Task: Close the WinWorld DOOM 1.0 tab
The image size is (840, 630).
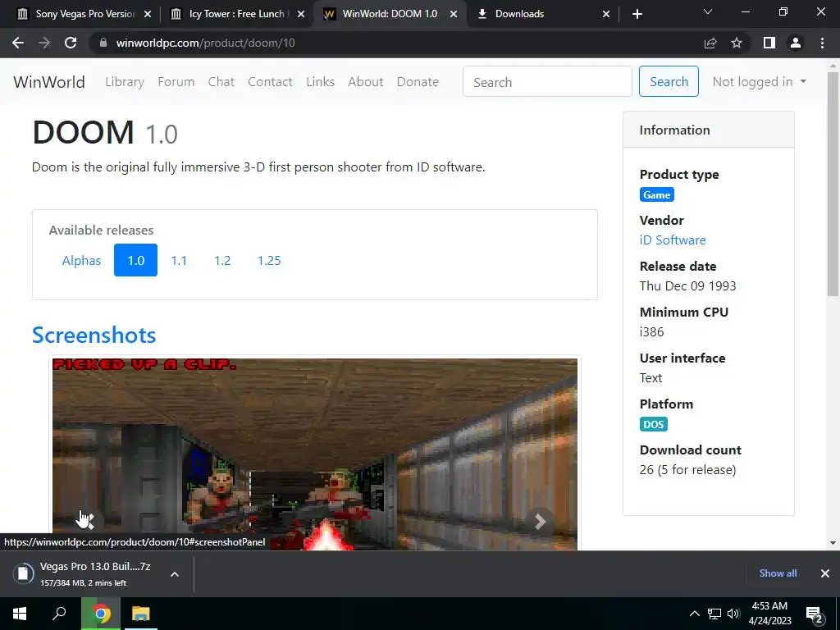Action: (x=453, y=14)
